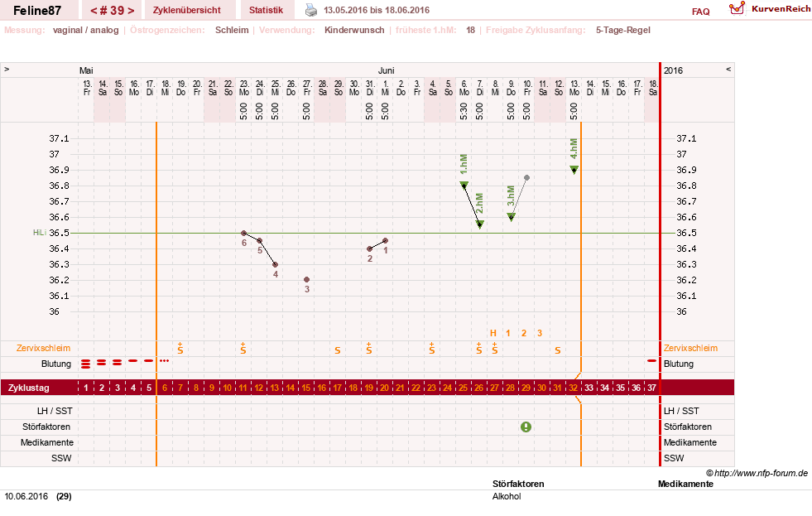812x516 pixels.
Task: Collapse chart with right edge < arrow
Action: tap(728, 69)
